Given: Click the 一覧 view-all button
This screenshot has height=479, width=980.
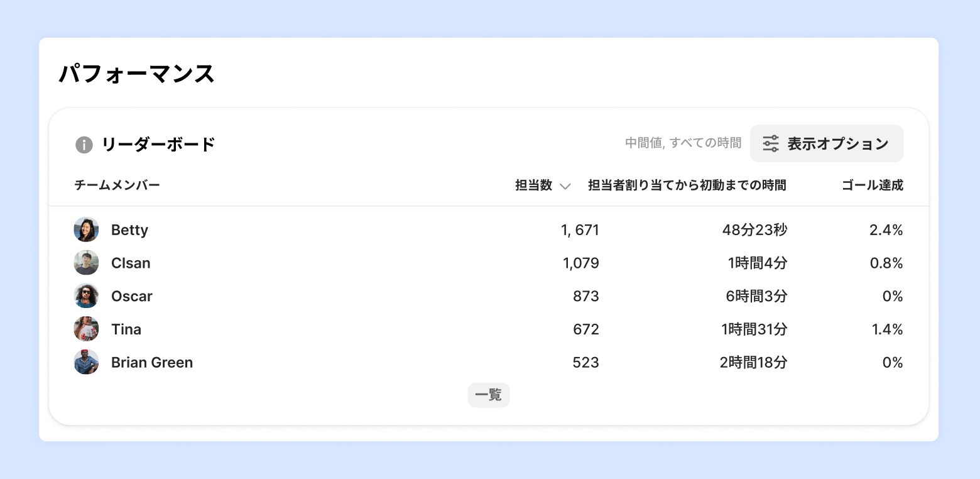Looking at the screenshot, I should (x=488, y=395).
